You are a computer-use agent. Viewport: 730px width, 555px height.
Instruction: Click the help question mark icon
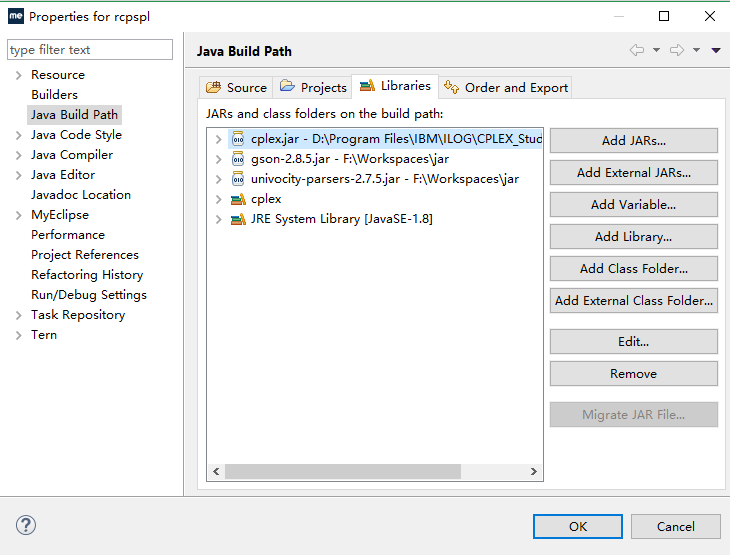pos(26,526)
